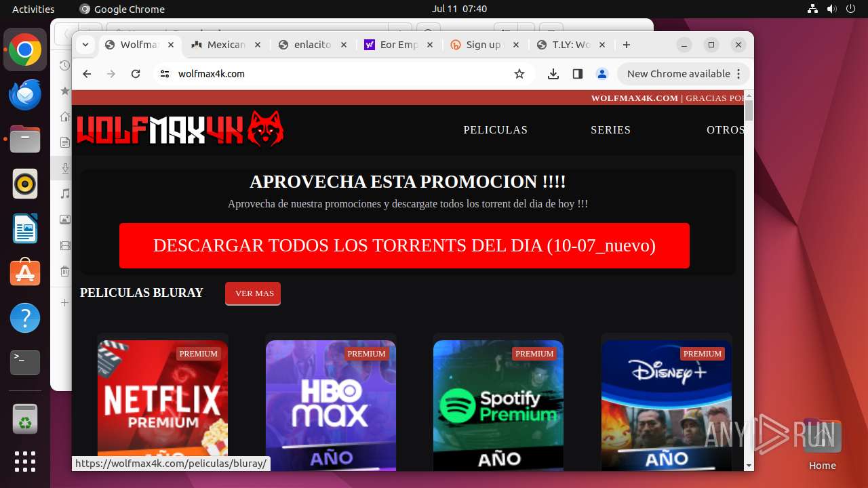868x488 pixels.
Task: Open Terminal from the dock
Action: [x=25, y=363]
